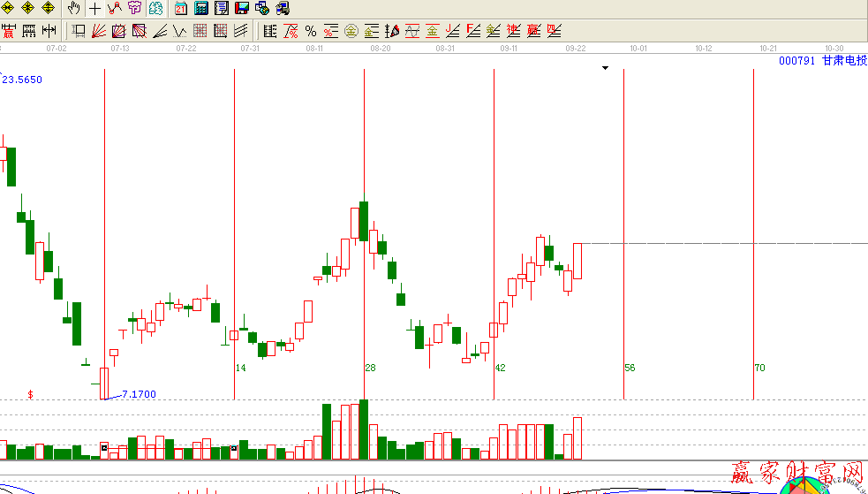This screenshot has width=868, height=494.
Task: Click the parallel lines channel tool
Action: [x=240, y=32]
